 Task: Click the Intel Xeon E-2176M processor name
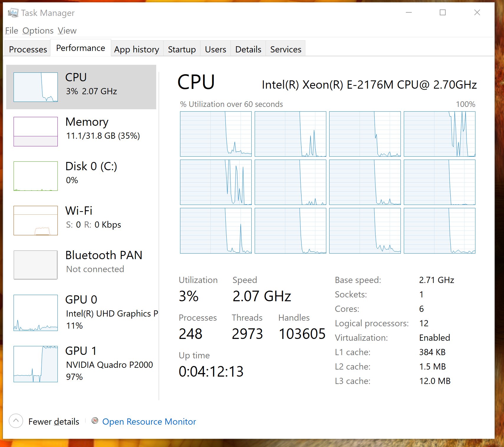tap(369, 85)
